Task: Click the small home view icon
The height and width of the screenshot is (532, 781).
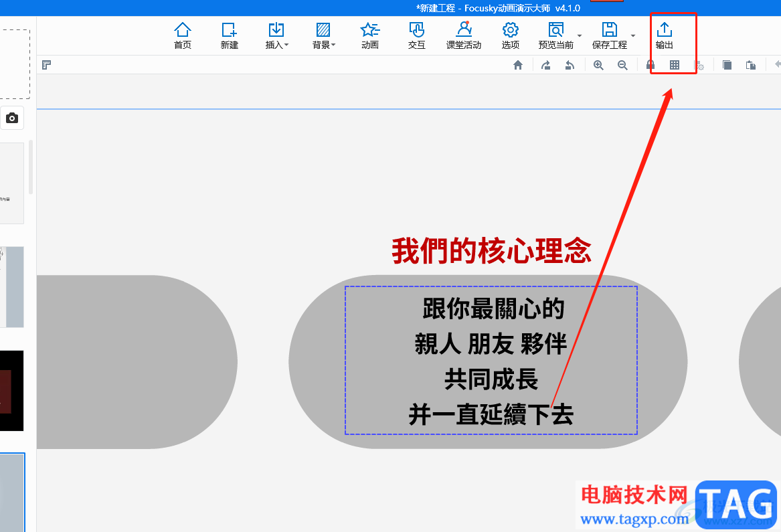Action: tap(518, 65)
